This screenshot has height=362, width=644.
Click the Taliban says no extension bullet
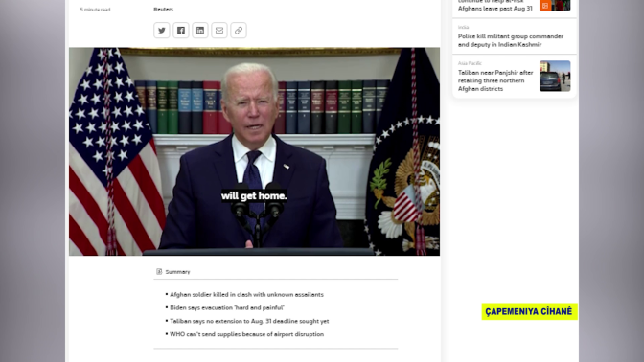pyautogui.click(x=249, y=321)
